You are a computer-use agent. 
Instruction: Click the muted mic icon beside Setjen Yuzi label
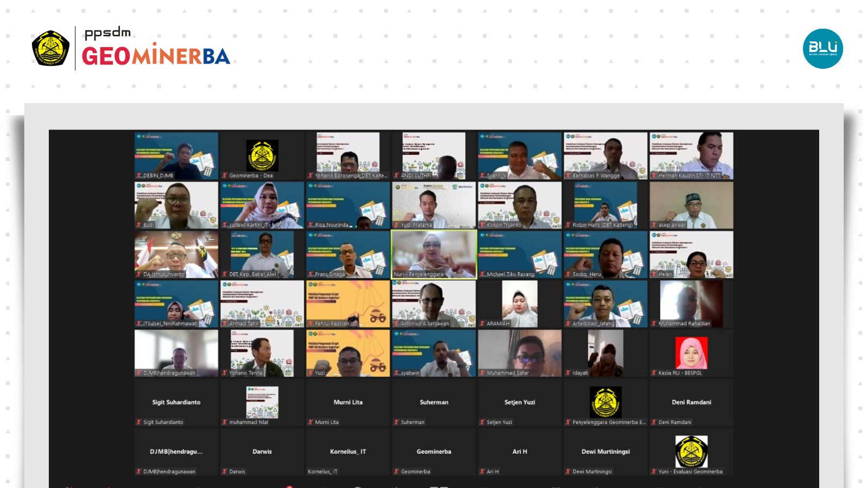pyautogui.click(x=482, y=422)
